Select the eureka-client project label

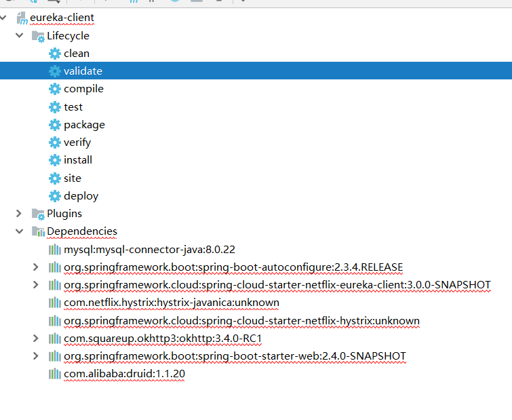62,18
